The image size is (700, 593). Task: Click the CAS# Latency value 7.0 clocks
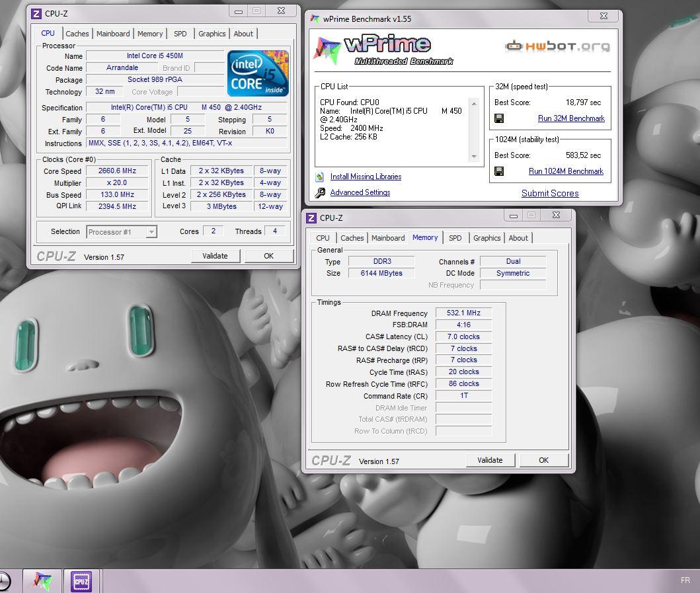click(463, 336)
